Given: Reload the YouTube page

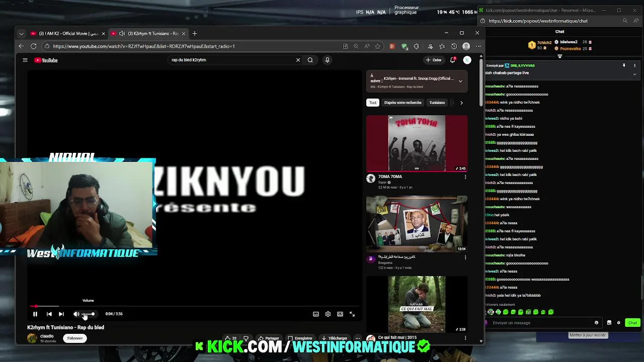Looking at the screenshot, I should click(33, 46).
